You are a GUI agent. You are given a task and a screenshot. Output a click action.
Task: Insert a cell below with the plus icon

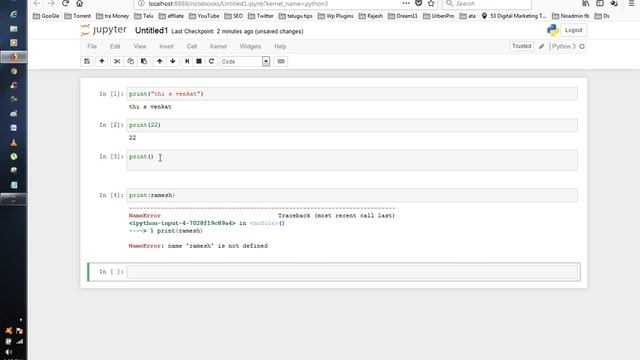(102, 61)
